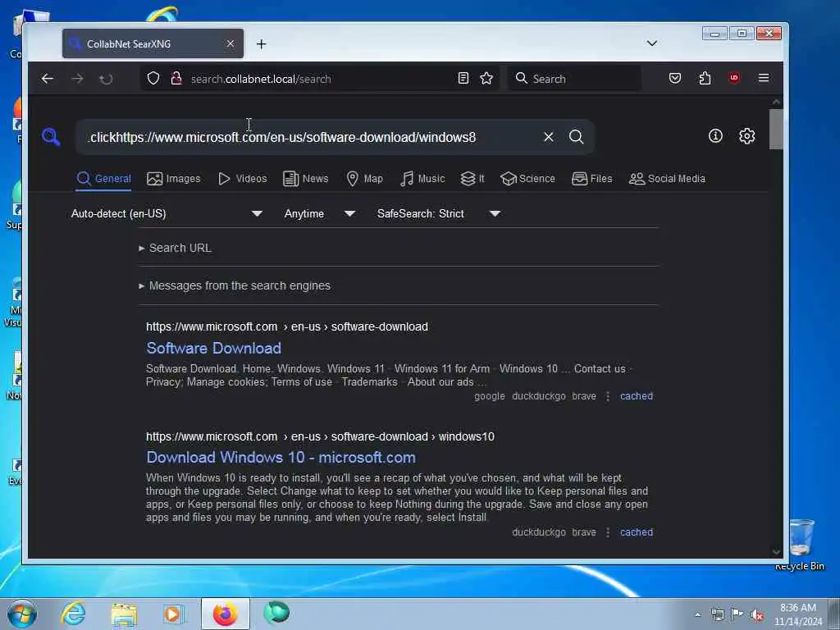Click the result URL ending in windows10
This screenshot has width=840, height=630.
pyautogui.click(x=321, y=436)
